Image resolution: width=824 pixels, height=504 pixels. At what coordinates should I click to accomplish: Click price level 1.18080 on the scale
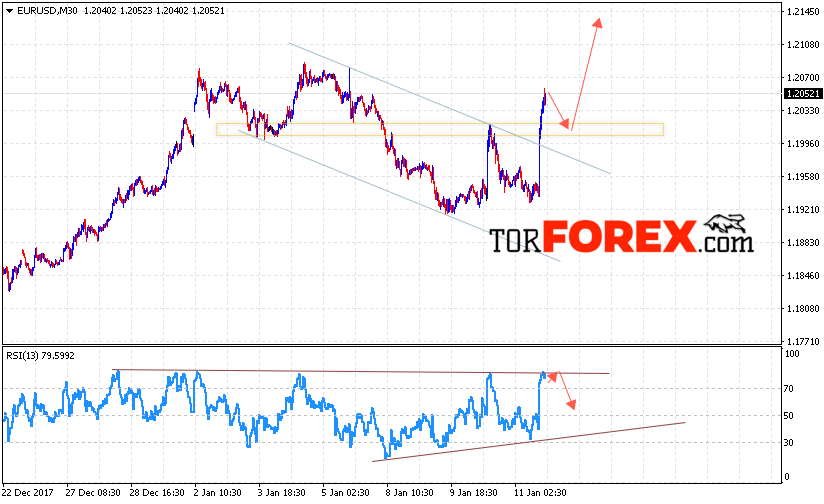pos(804,308)
